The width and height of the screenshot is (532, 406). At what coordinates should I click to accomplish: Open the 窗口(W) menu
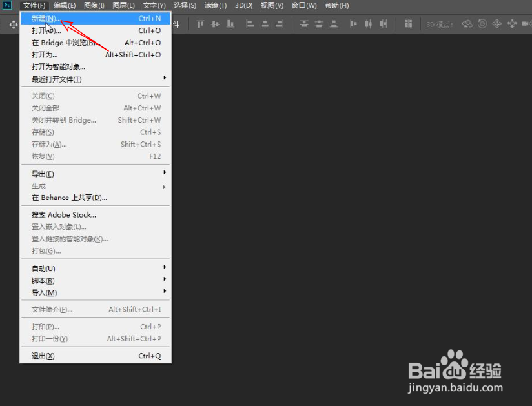(304, 5)
